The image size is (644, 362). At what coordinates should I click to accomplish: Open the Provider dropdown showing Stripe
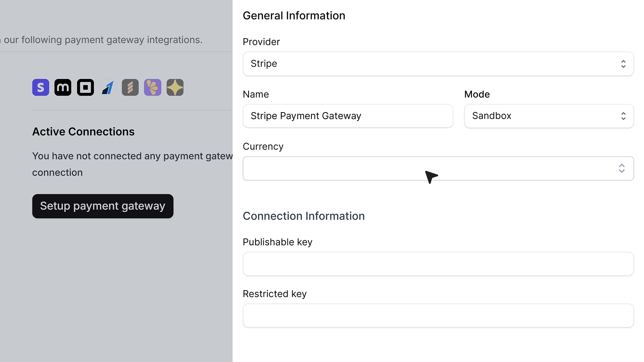tap(438, 64)
